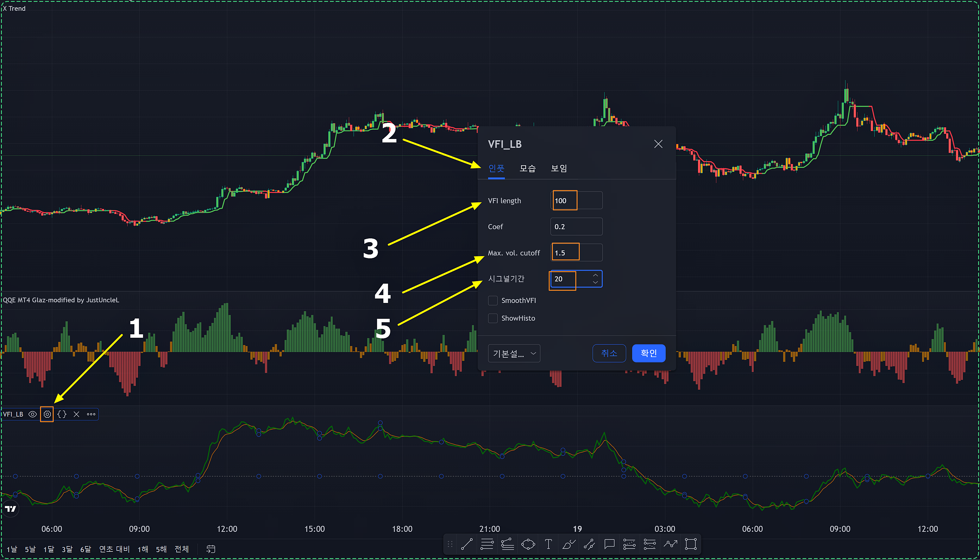Set range to 1달
980x560 pixels.
coord(48,549)
